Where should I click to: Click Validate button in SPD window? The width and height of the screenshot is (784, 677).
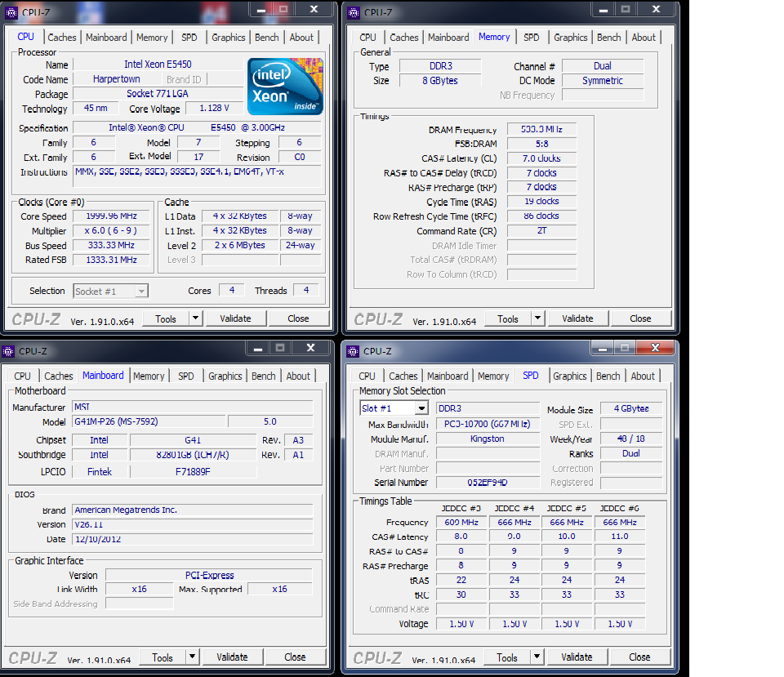[x=577, y=657]
